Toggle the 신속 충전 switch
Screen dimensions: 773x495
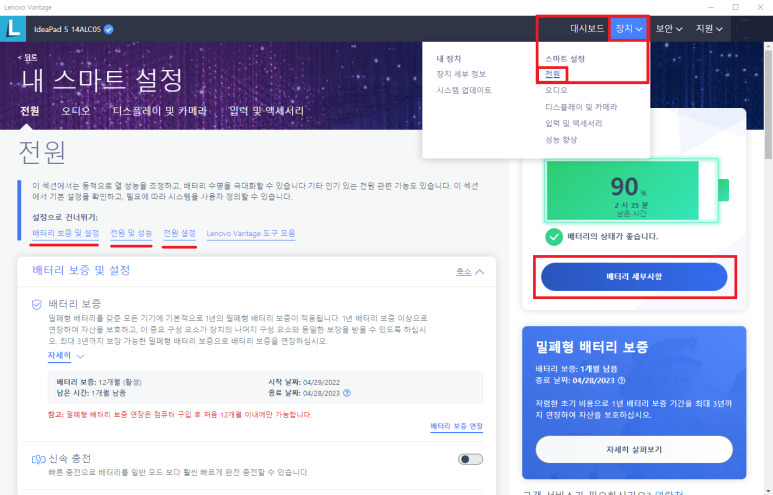tap(470, 460)
